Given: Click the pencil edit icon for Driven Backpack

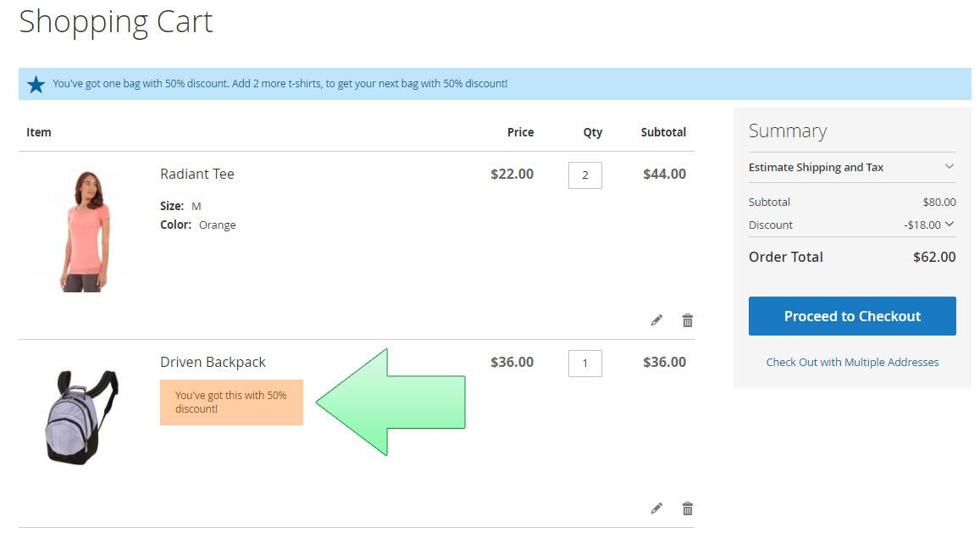Looking at the screenshot, I should 656,508.
